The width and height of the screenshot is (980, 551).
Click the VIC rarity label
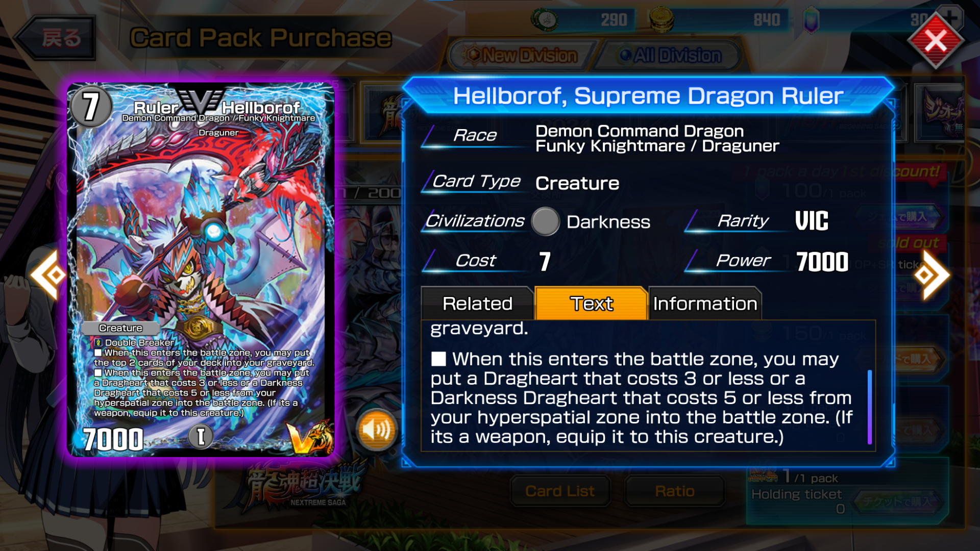click(x=812, y=221)
